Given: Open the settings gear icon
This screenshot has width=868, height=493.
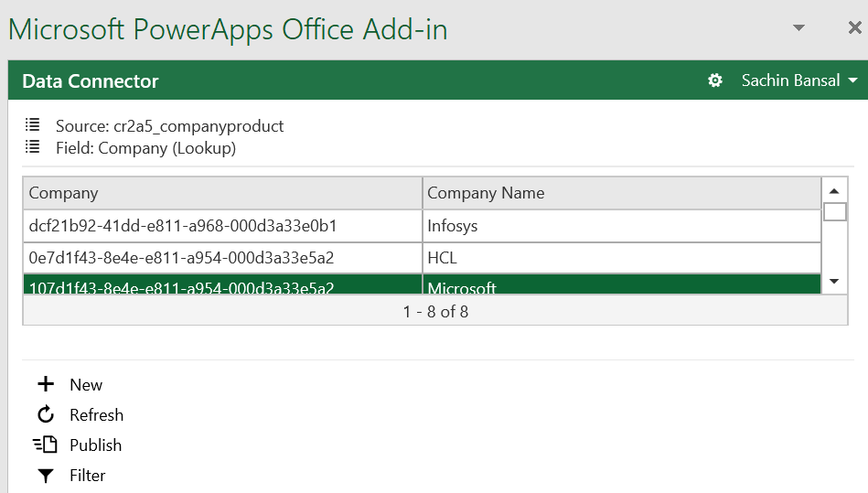Looking at the screenshot, I should (715, 80).
